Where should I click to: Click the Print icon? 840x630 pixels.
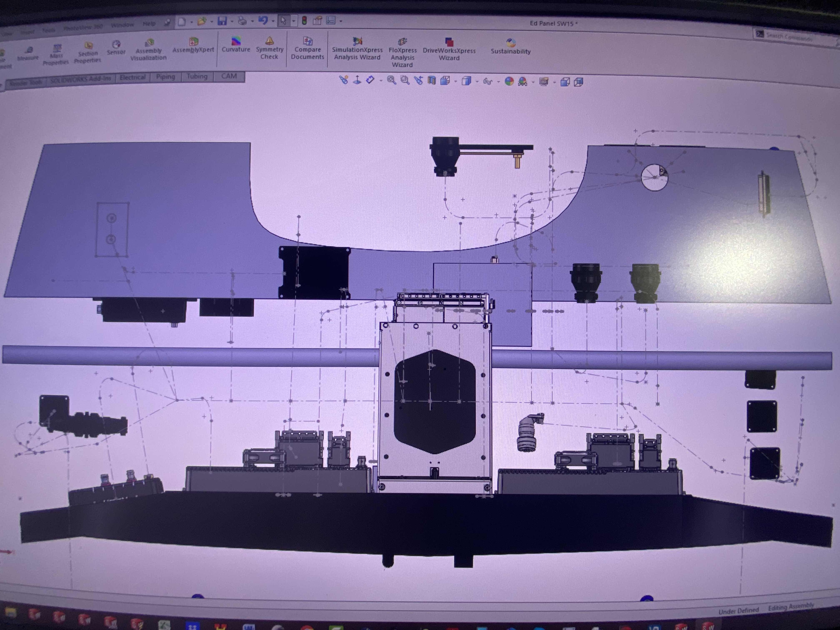[242, 21]
